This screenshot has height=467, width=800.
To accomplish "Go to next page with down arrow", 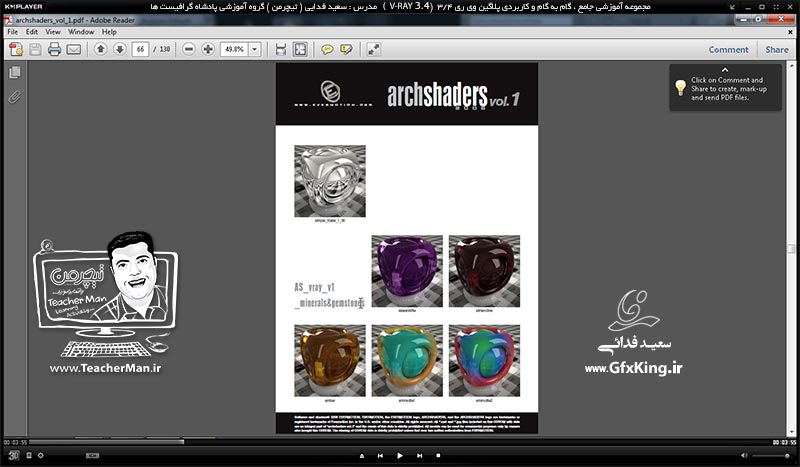I will click(120, 49).
